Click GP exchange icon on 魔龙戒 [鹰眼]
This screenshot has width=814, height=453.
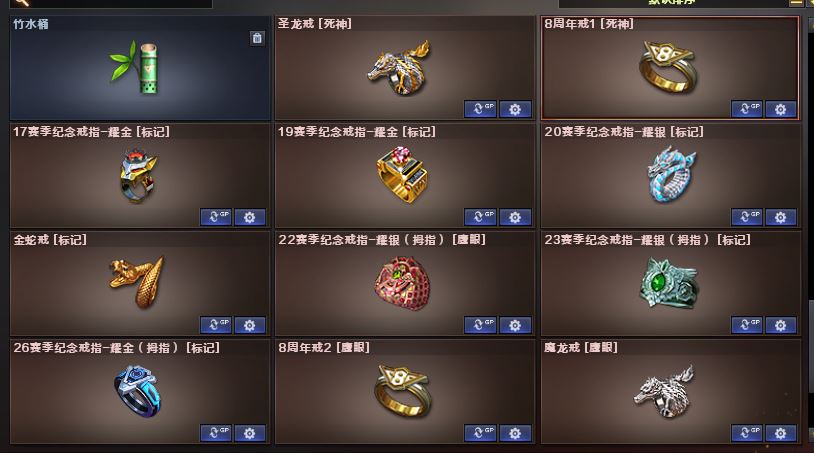pos(747,433)
